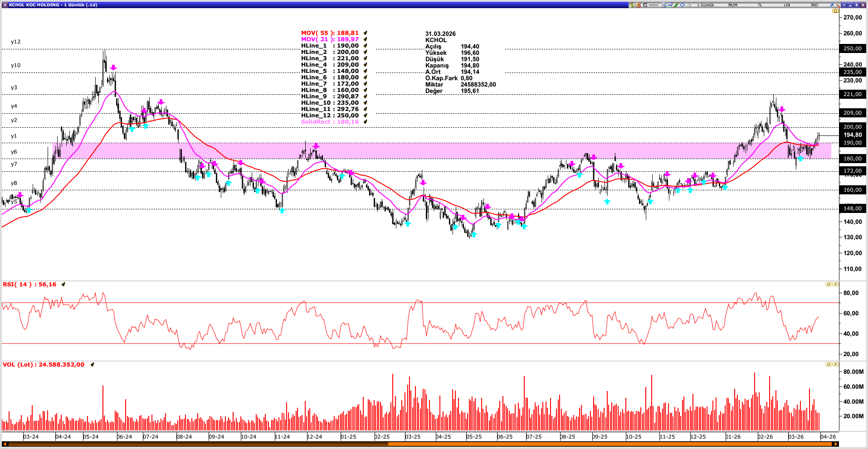Toggle the HLine_3 221,00 checkmark

coord(365,58)
